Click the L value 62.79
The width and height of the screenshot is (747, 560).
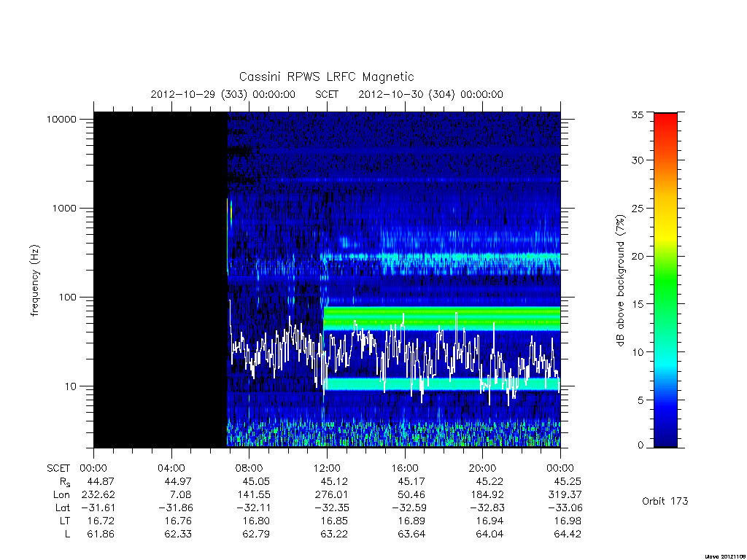256,534
